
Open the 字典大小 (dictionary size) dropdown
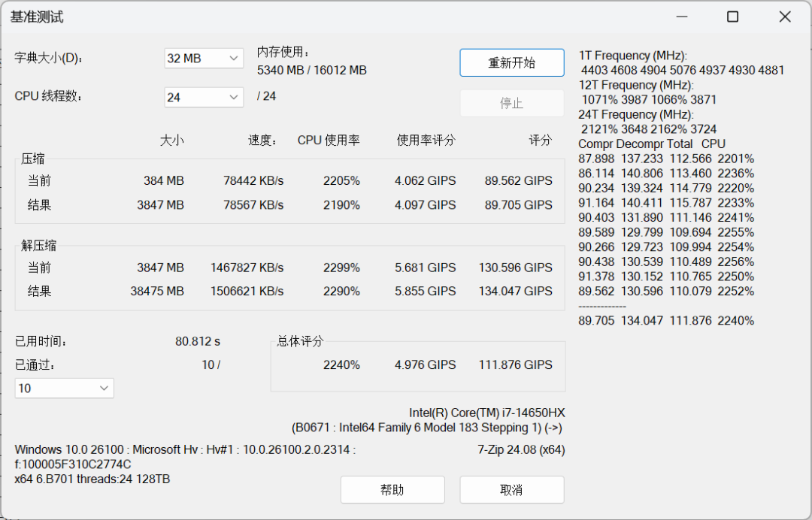coord(203,58)
